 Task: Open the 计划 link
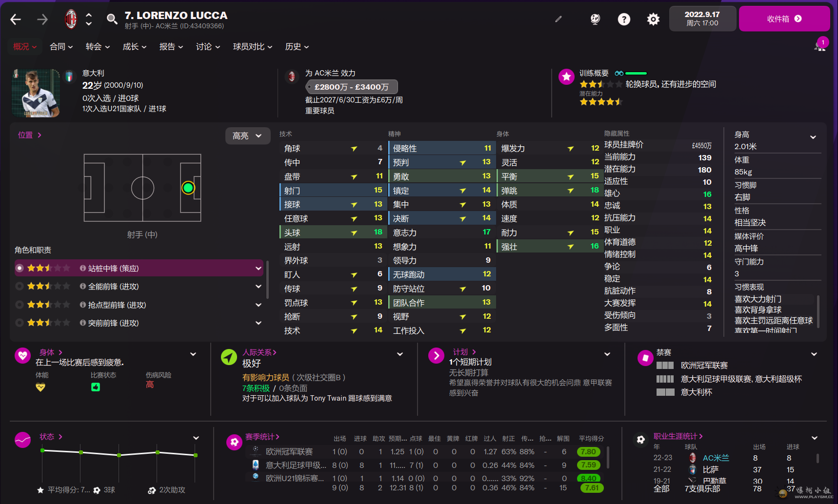pos(464,352)
